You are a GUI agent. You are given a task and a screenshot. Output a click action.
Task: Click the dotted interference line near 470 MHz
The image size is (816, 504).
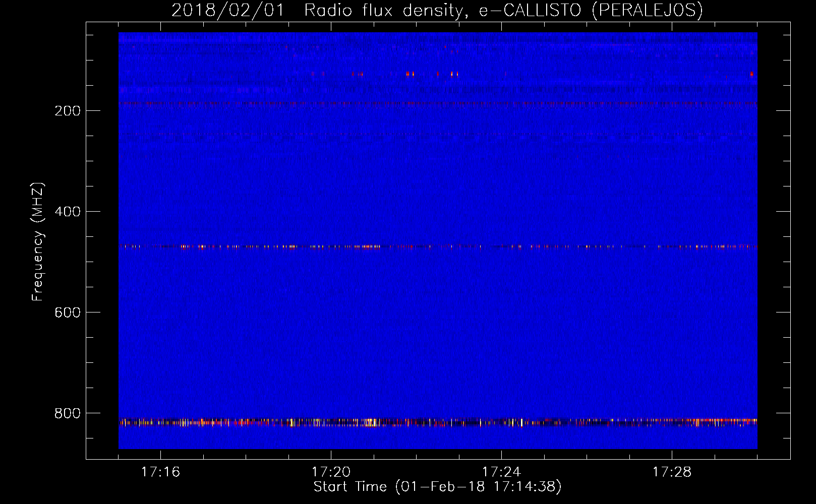[x=438, y=247]
